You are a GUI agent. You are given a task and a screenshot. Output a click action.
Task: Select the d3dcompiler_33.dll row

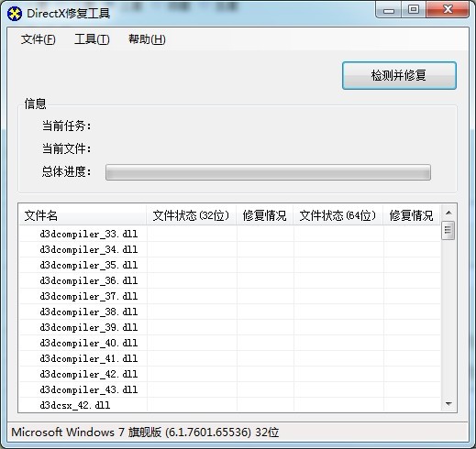coord(229,234)
